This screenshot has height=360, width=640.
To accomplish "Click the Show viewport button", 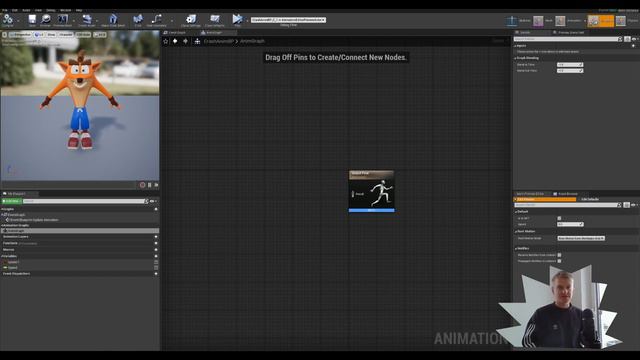I will tap(51, 35).
